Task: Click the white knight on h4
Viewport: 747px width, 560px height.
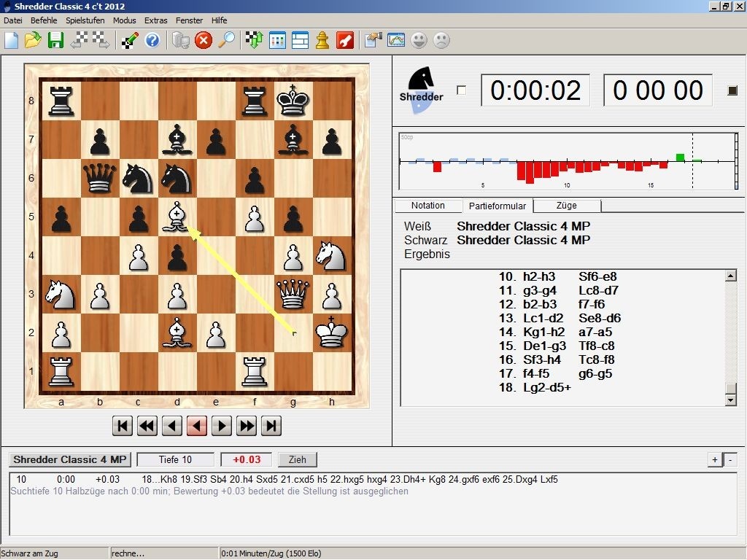Action: click(x=332, y=255)
